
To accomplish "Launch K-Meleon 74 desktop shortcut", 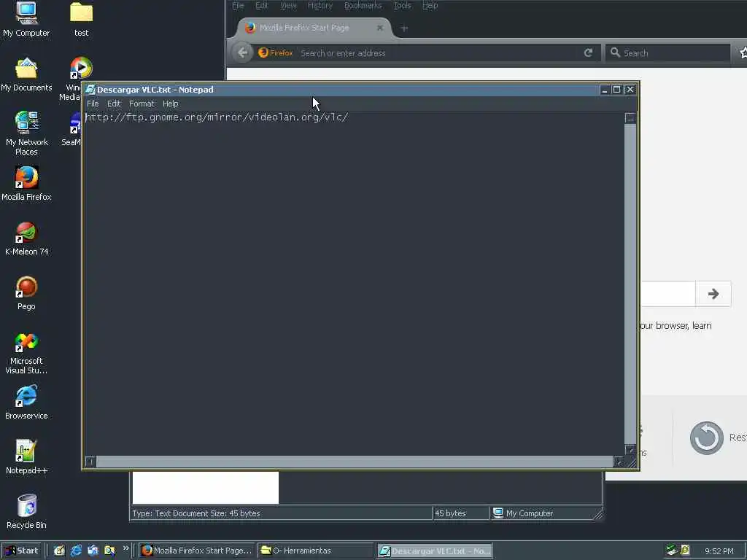I will [x=26, y=238].
